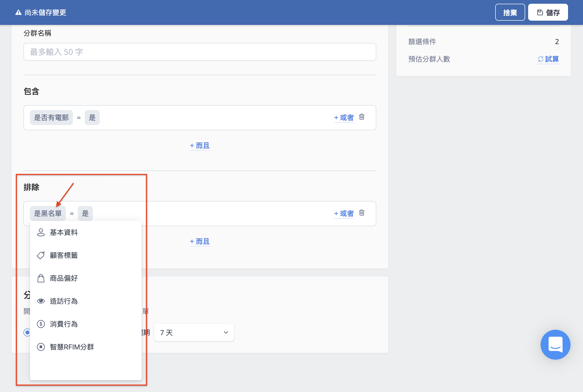Choose 造訪行為 from the menu
This screenshot has width=583, height=392.
point(86,301)
